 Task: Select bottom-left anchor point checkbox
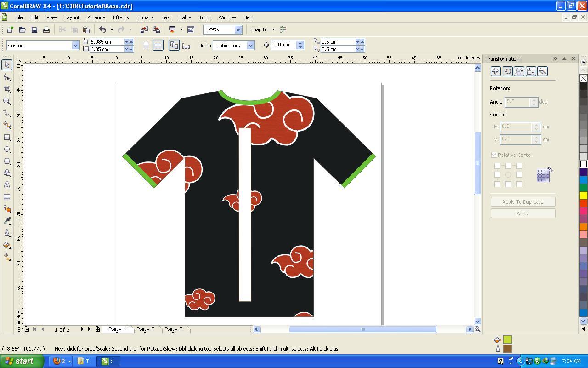coord(497,184)
